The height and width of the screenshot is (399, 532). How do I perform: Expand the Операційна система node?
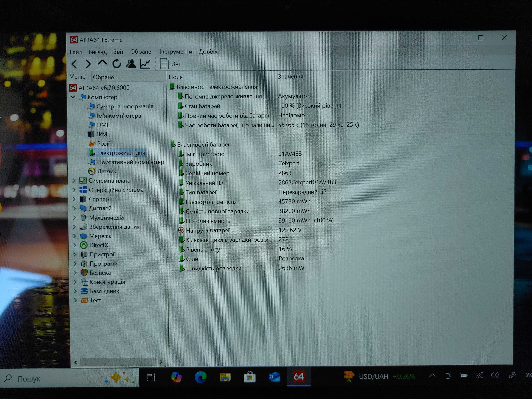tap(74, 190)
